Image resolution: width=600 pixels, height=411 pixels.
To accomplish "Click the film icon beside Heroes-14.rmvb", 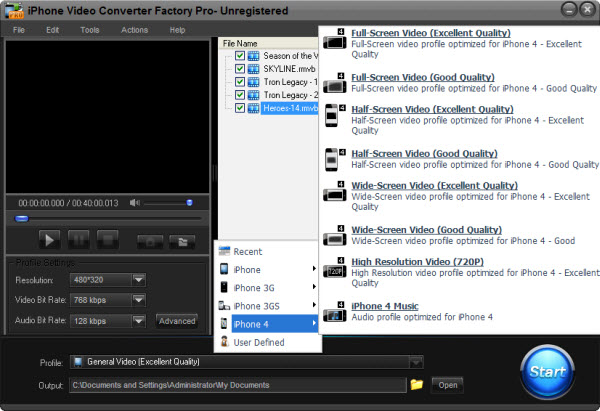I will click(253, 108).
